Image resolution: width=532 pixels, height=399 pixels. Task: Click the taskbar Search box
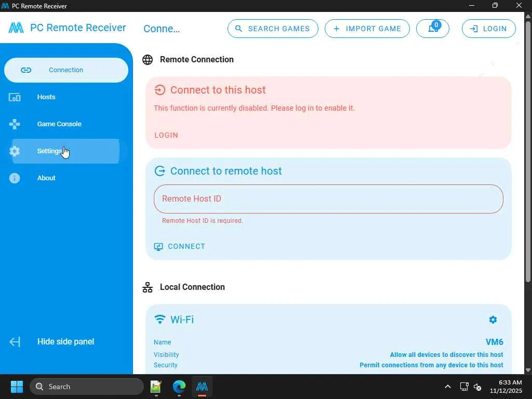pos(87,387)
